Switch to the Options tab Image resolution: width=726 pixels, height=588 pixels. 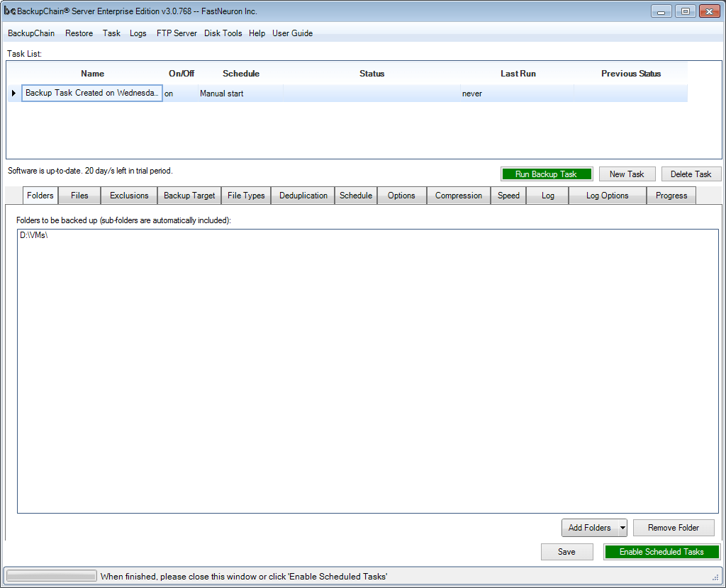401,196
